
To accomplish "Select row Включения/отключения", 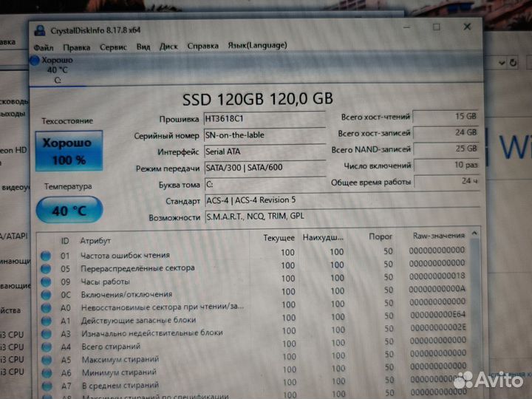I will (x=253, y=292).
